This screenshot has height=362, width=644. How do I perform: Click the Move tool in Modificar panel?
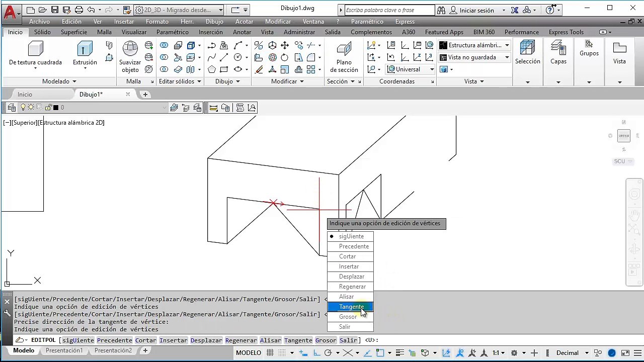pyautogui.click(x=285, y=45)
